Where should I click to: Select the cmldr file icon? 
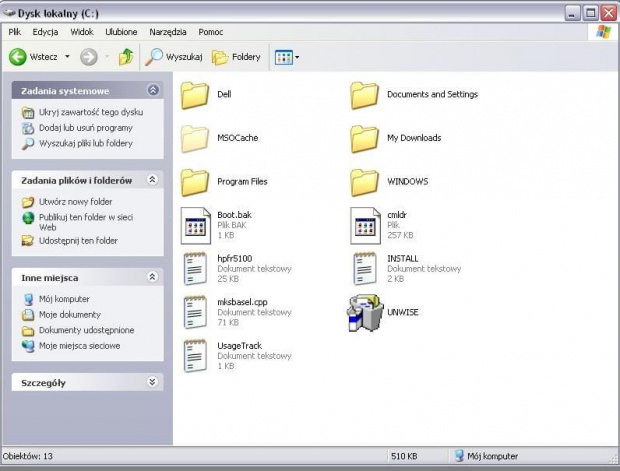(365, 226)
